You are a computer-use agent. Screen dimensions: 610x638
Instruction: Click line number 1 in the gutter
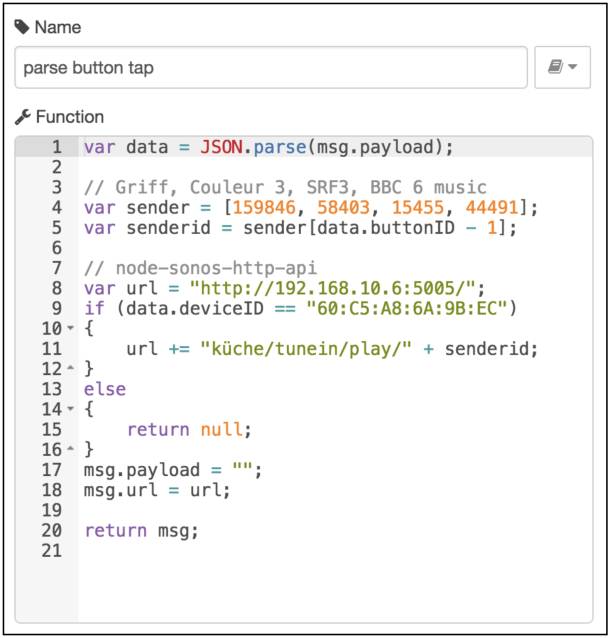pyautogui.click(x=56, y=147)
